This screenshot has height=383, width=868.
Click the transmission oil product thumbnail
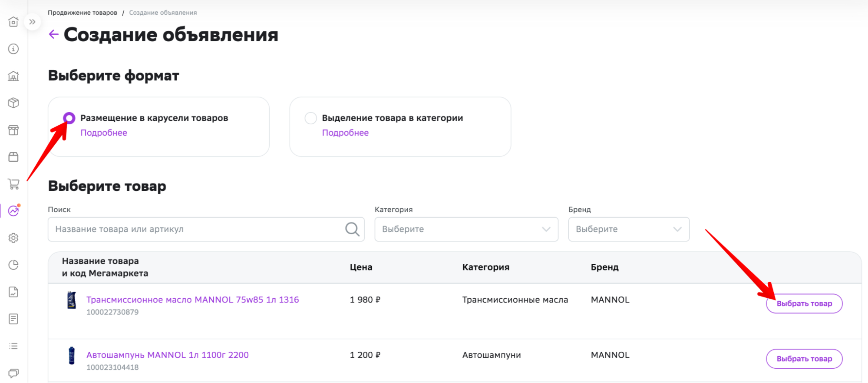[x=72, y=300]
